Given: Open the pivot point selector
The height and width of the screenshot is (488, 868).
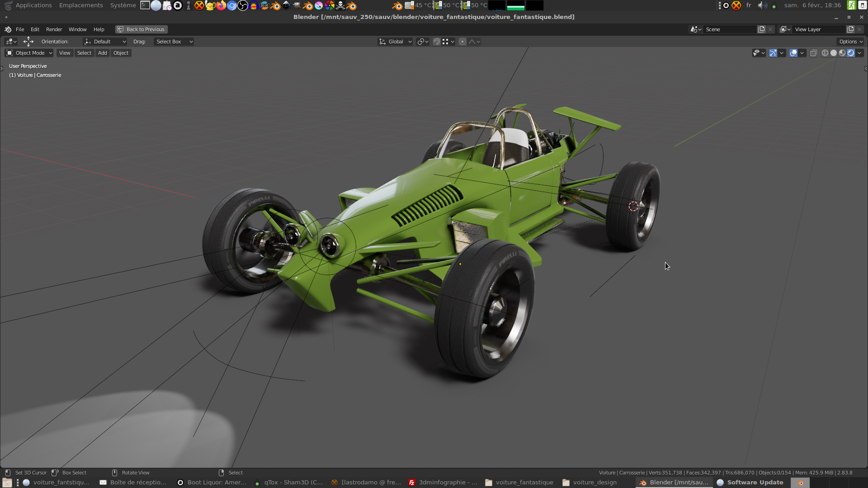Looking at the screenshot, I should 423,42.
